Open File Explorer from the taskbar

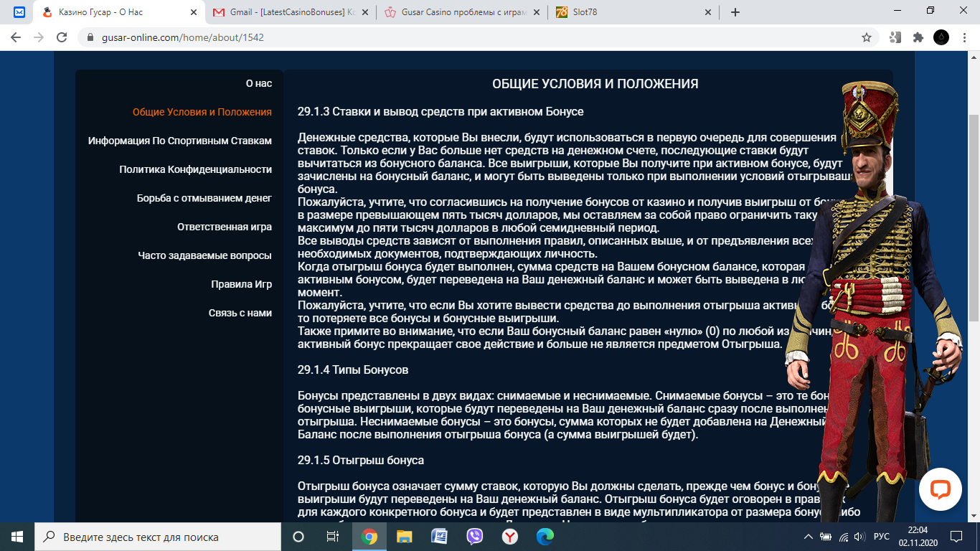point(405,537)
